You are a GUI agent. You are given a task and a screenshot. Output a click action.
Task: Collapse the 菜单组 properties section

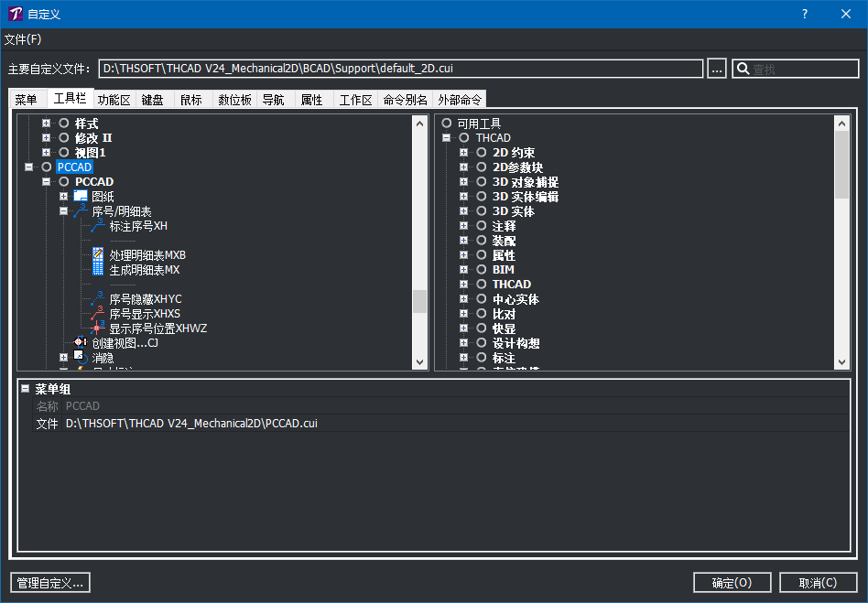point(26,389)
